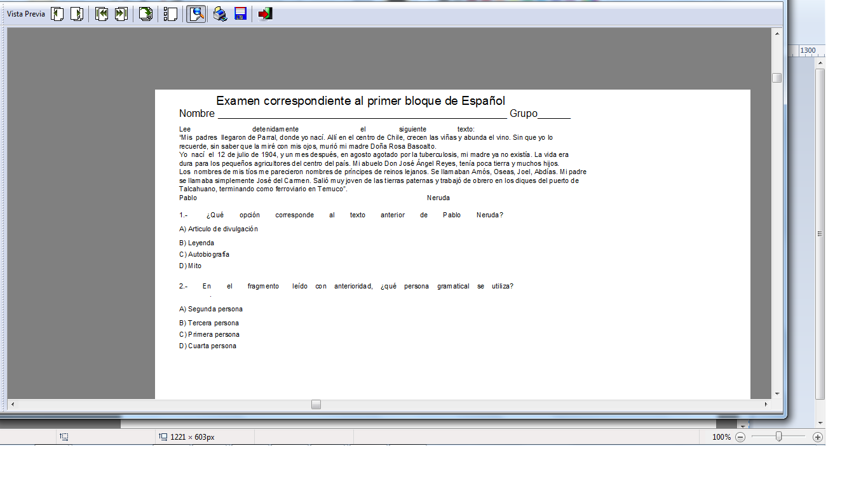
Task: Click answer 'A) Articulo de divulgación'
Action: pyautogui.click(x=219, y=229)
